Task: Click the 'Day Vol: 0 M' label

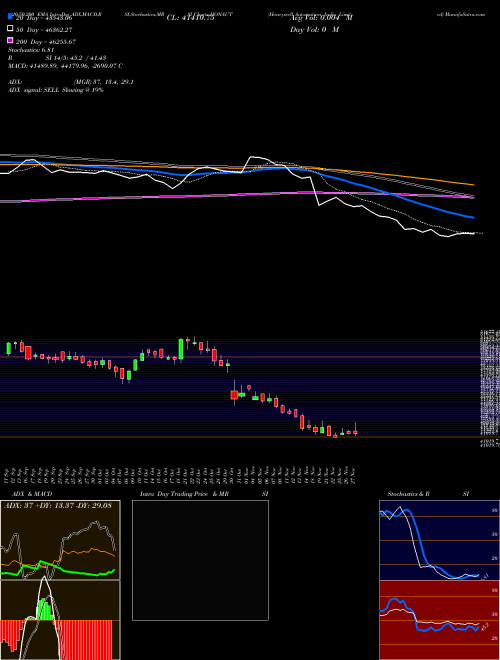Action: tap(314, 29)
